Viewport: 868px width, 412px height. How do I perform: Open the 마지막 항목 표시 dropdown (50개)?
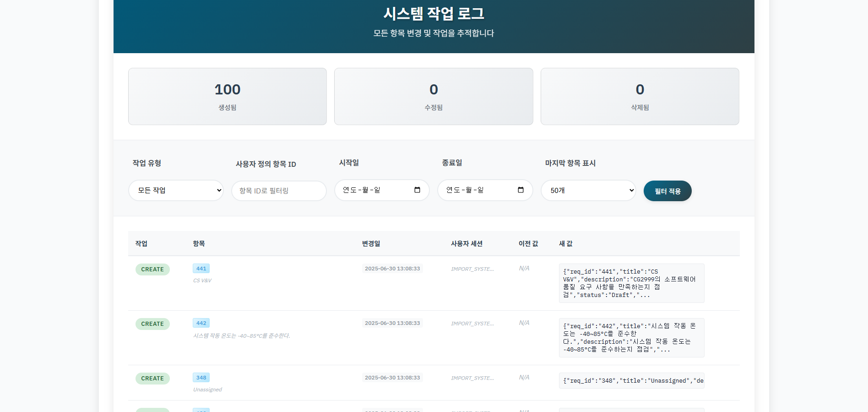point(588,190)
